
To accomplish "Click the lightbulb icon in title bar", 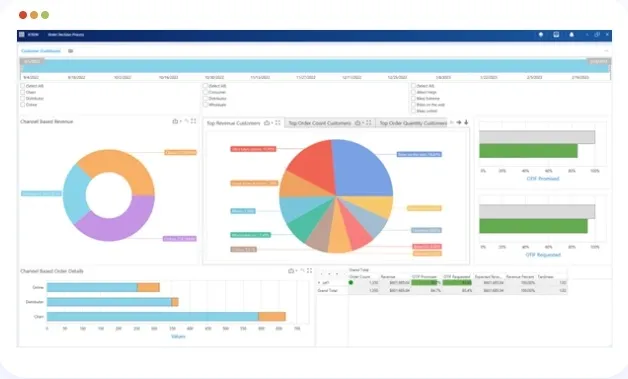I will (541, 35).
